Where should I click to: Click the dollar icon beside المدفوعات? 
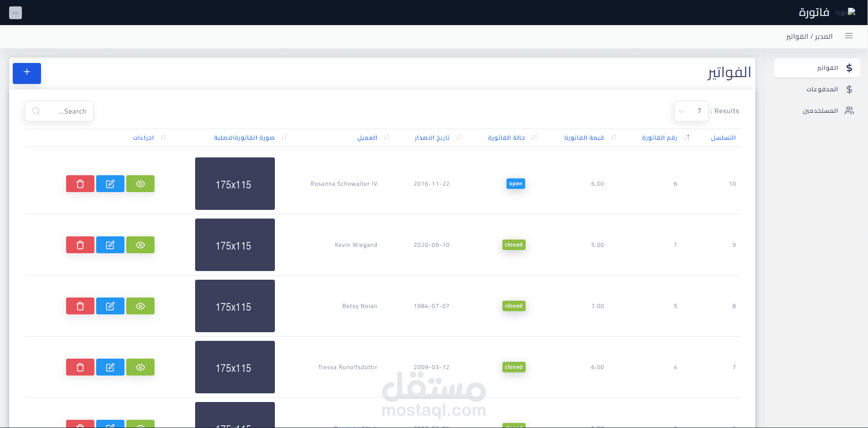[x=849, y=89]
